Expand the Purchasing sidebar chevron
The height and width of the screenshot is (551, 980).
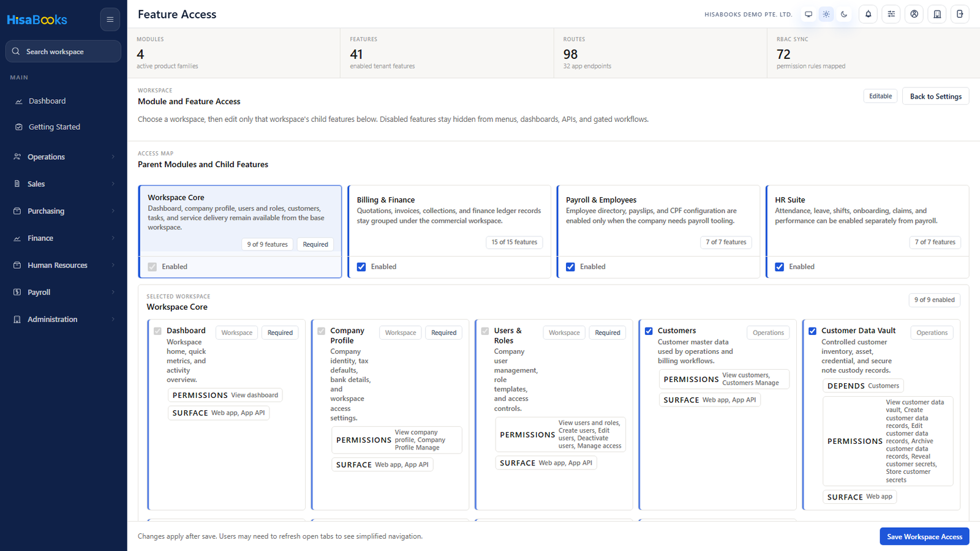(x=113, y=211)
